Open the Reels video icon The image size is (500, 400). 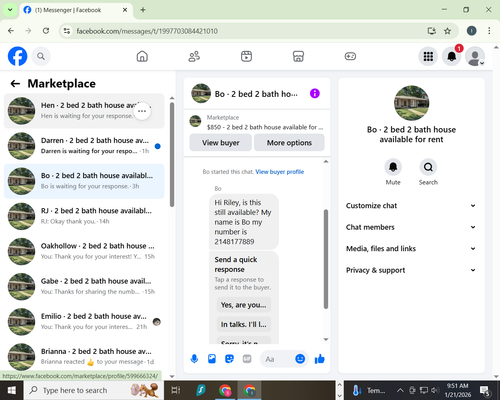[x=246, y=56]
